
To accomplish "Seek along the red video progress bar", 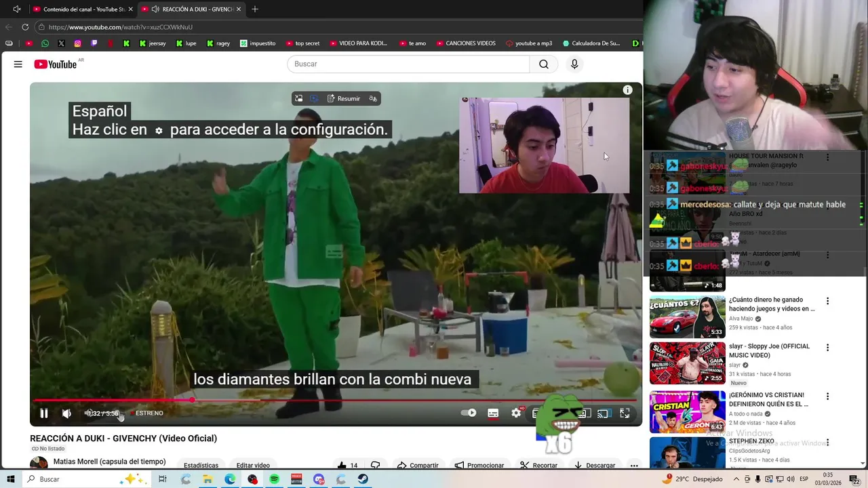I will [336, 401].
